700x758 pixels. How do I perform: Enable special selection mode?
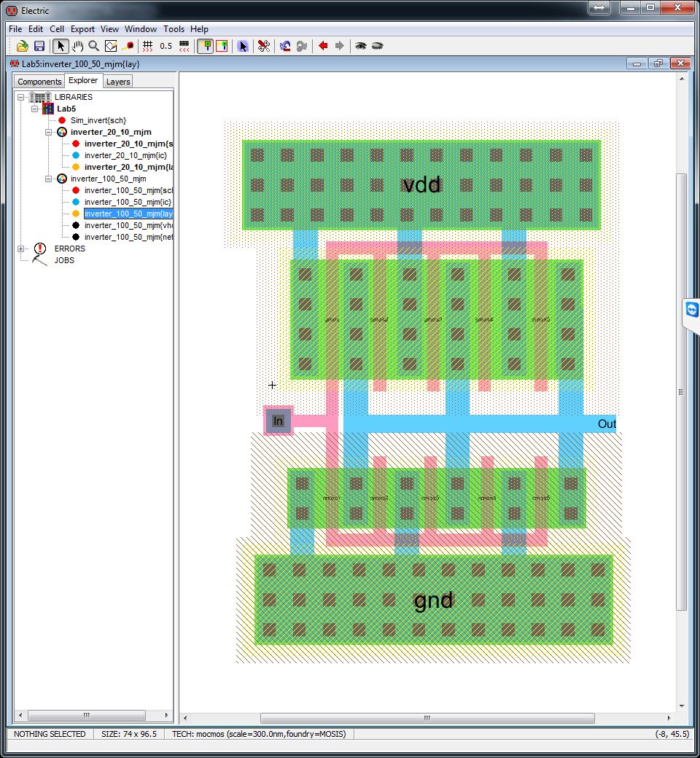[x=243, y=45]
